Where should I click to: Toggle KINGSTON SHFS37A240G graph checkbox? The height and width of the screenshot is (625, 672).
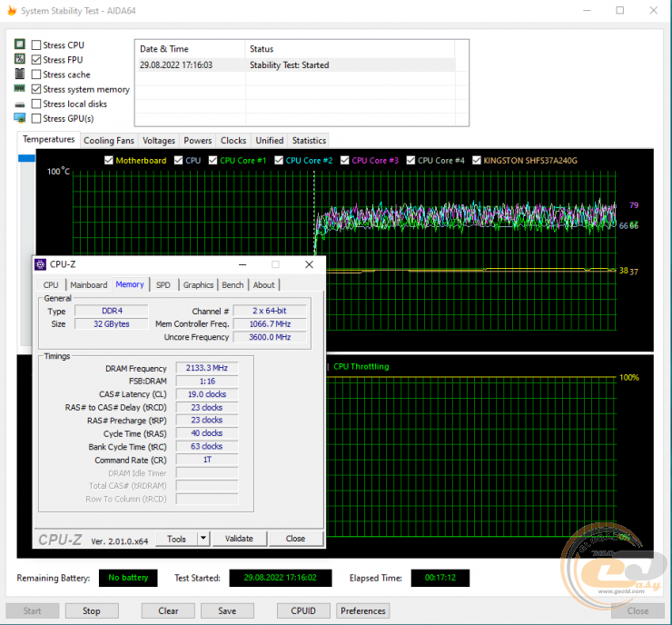click(x=477, y=160)
